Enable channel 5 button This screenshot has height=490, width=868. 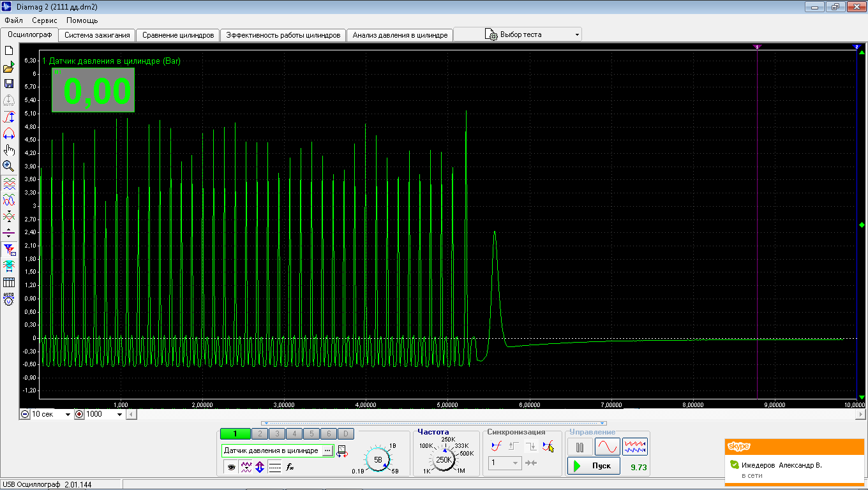pyautogui.click(x=311, y=434)
